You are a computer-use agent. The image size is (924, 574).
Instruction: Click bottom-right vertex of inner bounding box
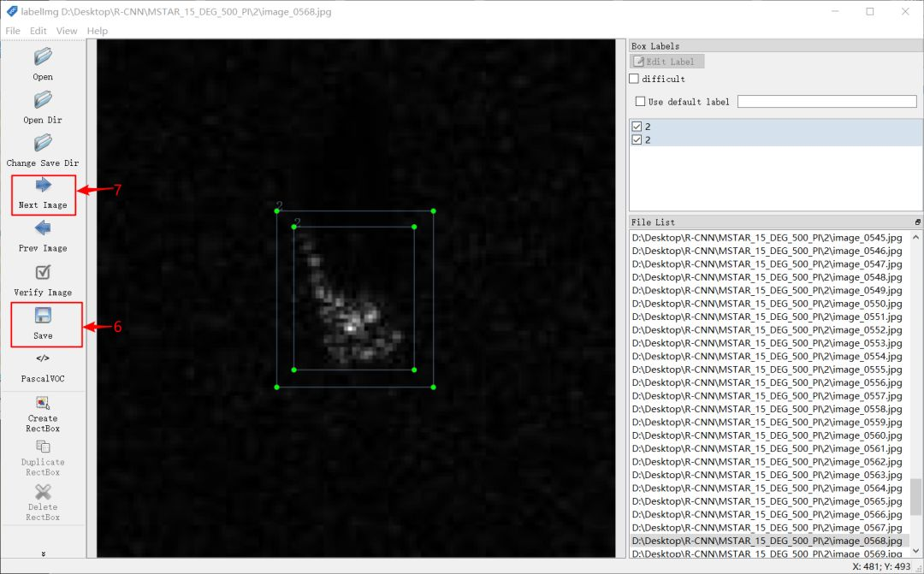(414, 370)
